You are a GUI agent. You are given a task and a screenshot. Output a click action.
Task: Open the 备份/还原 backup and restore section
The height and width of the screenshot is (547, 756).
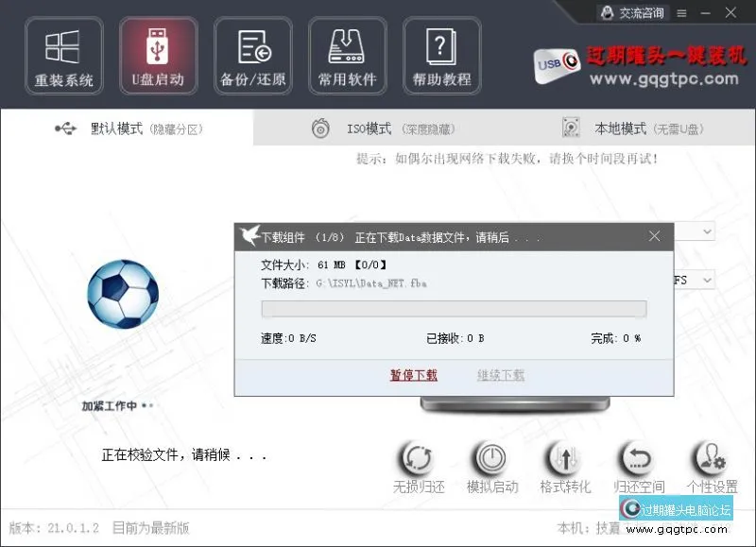click(252, 56)
